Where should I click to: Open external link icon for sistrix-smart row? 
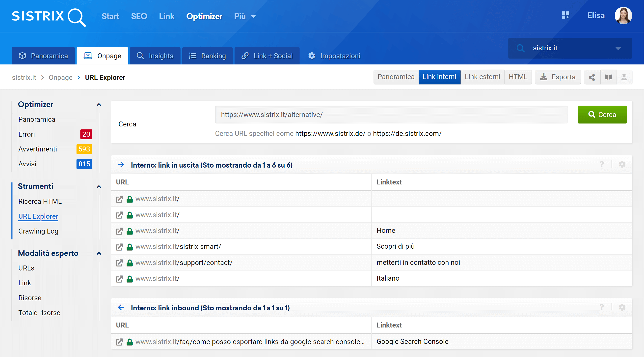(119, 247)
